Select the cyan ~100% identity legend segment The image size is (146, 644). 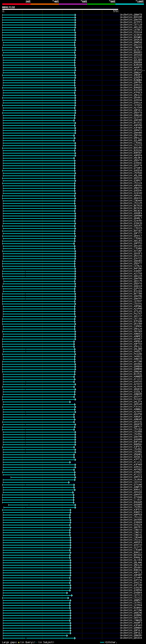click(x=130, y=4)
